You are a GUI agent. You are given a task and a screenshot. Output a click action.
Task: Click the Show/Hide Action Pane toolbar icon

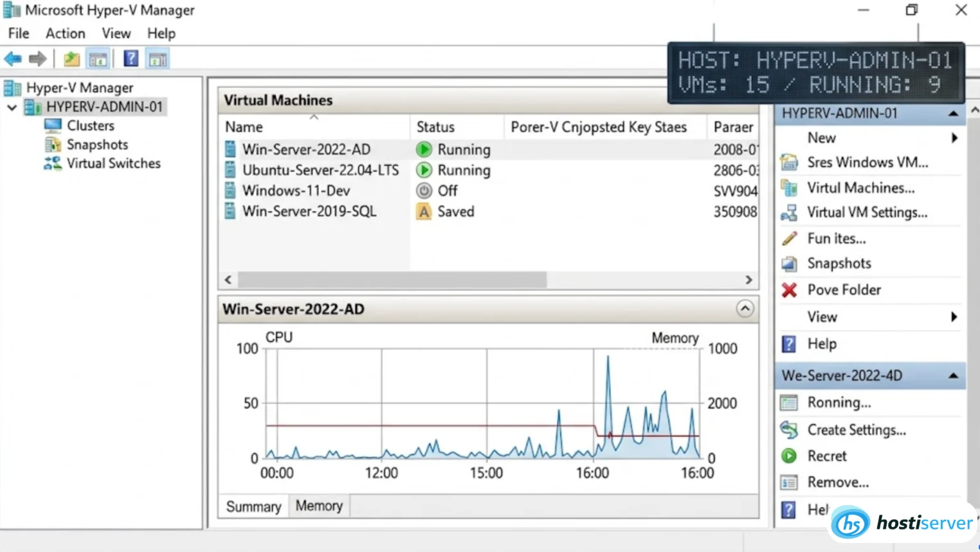pos(158,59)
